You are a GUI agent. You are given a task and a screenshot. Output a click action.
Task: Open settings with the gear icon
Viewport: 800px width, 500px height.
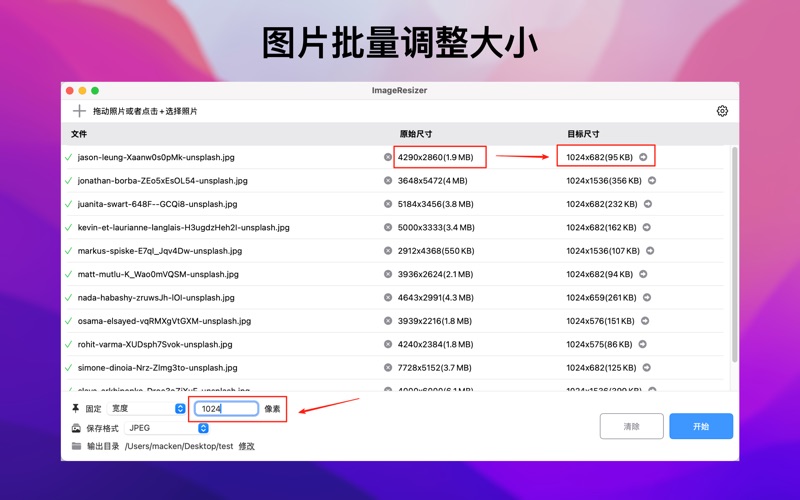[722, 111]
